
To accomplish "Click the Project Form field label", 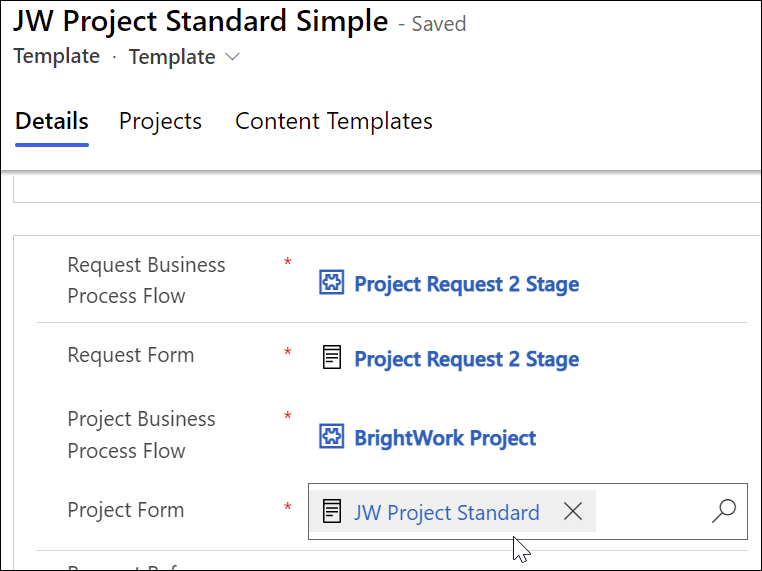I will pyautogui.click(x=125, y=510).
